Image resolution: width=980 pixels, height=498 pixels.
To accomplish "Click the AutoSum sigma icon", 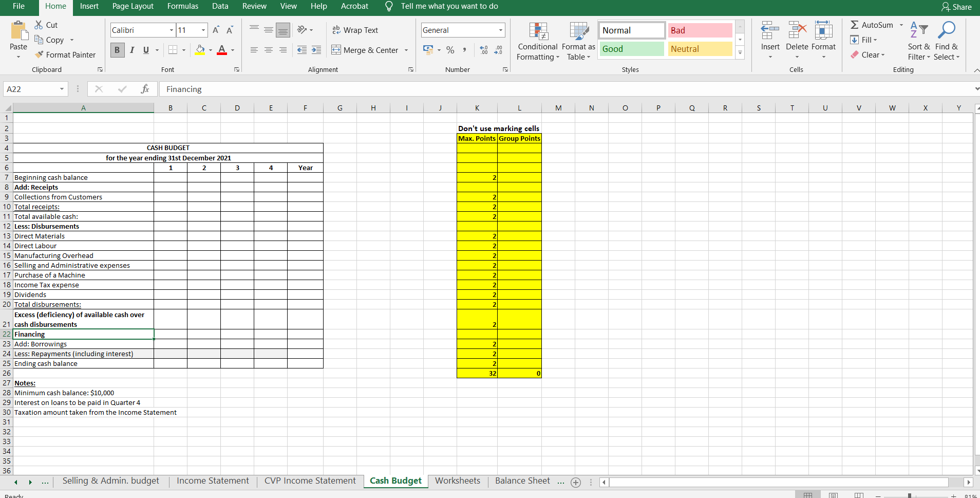I will point(854,25).
